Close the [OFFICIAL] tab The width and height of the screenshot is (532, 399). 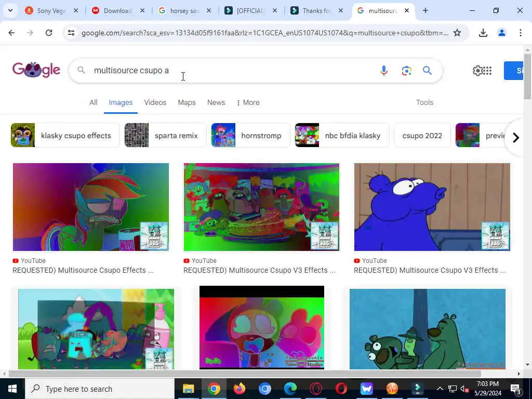pos(275,10)
